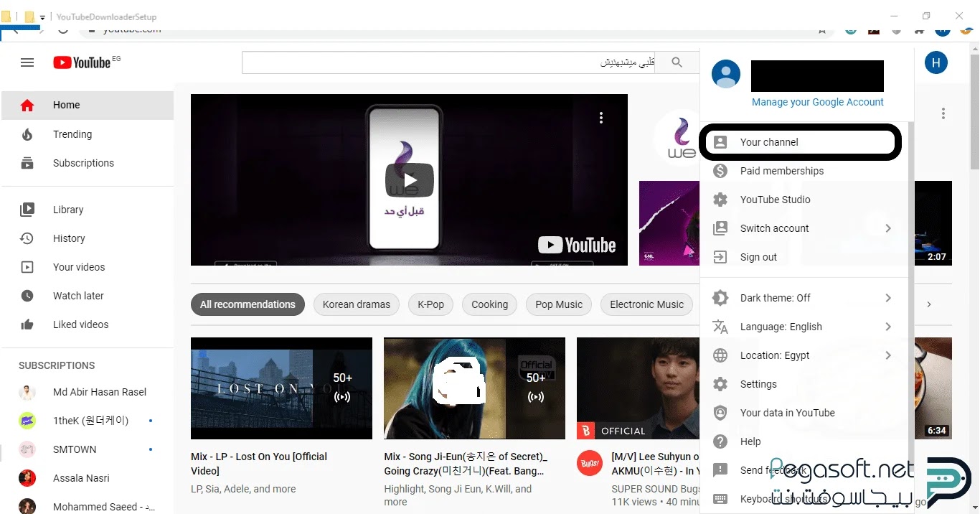Open SMTOWN subscription channel

coord(87,449)
